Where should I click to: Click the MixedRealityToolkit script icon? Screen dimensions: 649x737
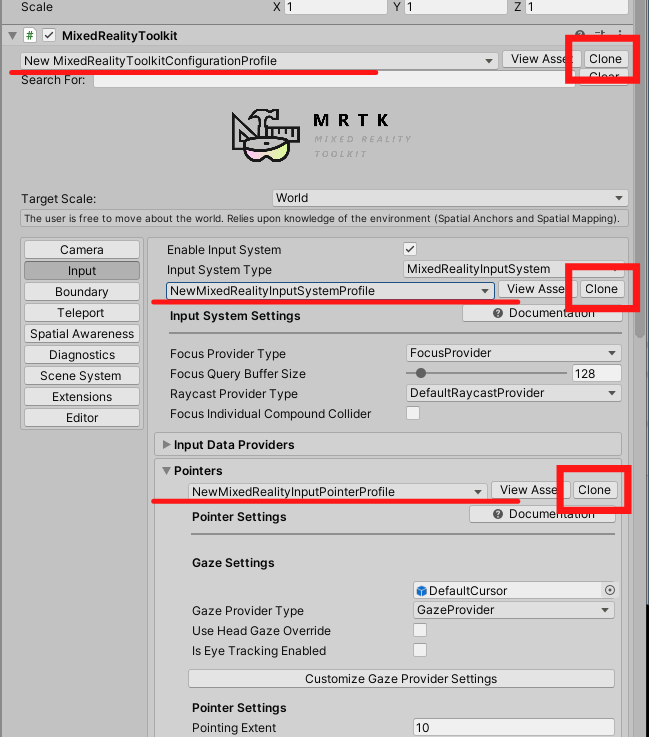tap(30, 35)
